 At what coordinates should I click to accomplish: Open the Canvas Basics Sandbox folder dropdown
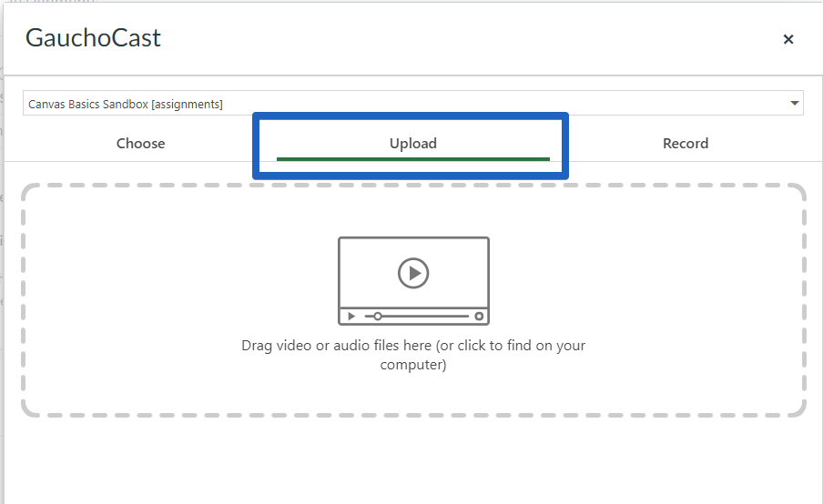click(413, 104)
